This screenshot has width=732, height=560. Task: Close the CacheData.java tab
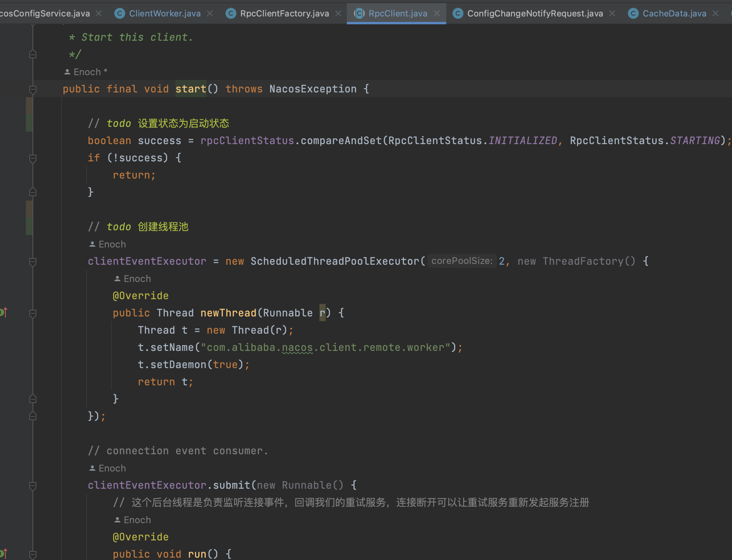point(716,13)
